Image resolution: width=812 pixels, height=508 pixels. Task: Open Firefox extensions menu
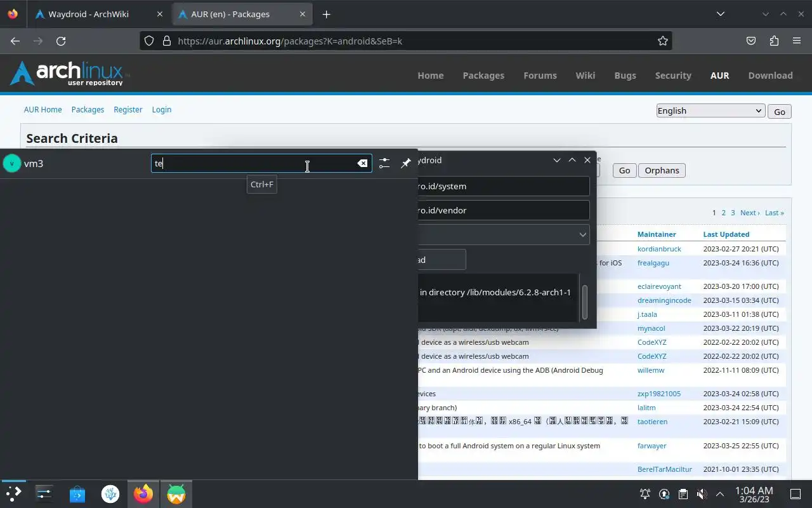[x=774, y=41]
